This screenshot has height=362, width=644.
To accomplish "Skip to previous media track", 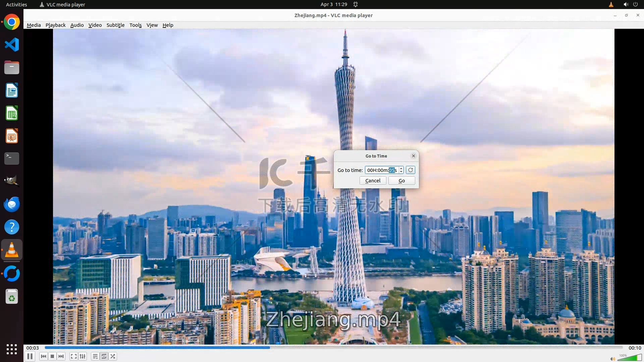I will [x=43, y=356].
